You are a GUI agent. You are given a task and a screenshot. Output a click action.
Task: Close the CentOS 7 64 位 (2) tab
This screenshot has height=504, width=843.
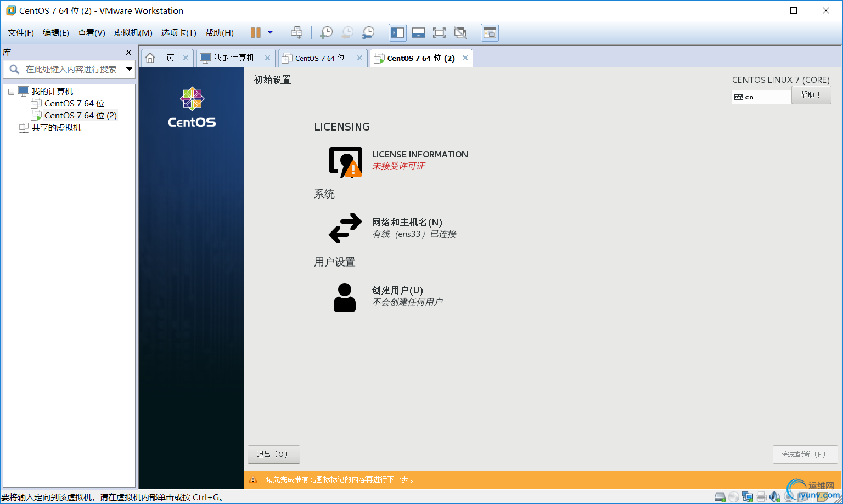point(465,58)
